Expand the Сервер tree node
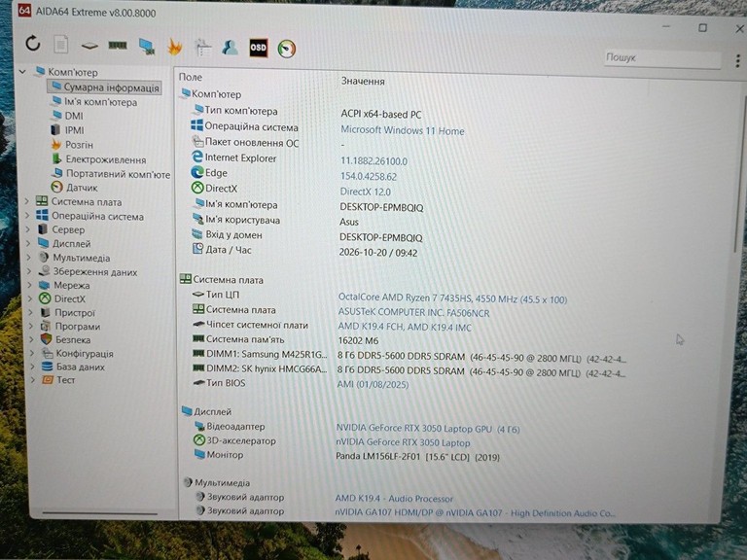Viewport: 747px width, 560px height. point(28,229)
